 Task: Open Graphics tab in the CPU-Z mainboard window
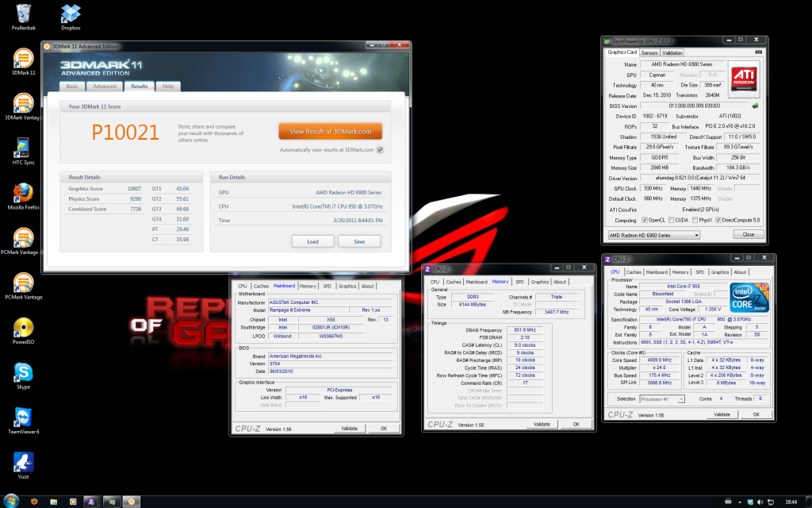point(347,286)
